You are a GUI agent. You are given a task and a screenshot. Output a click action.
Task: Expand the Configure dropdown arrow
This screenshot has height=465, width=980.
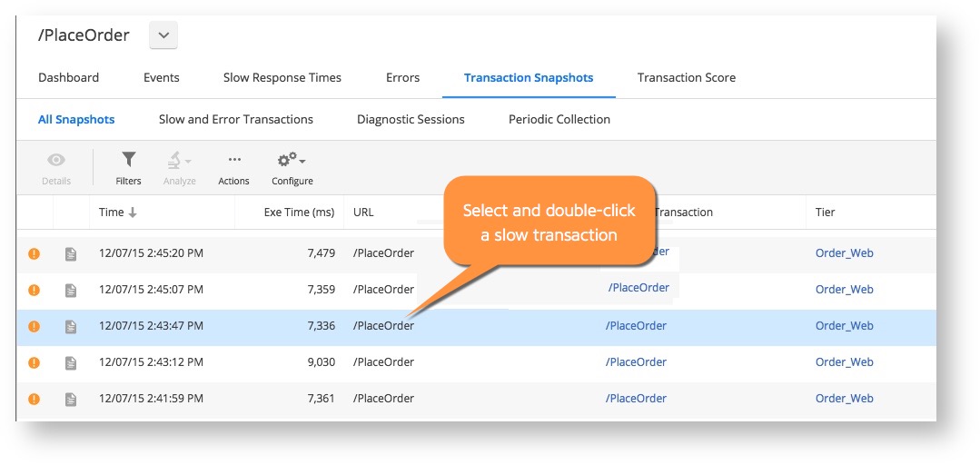[302, 162]
